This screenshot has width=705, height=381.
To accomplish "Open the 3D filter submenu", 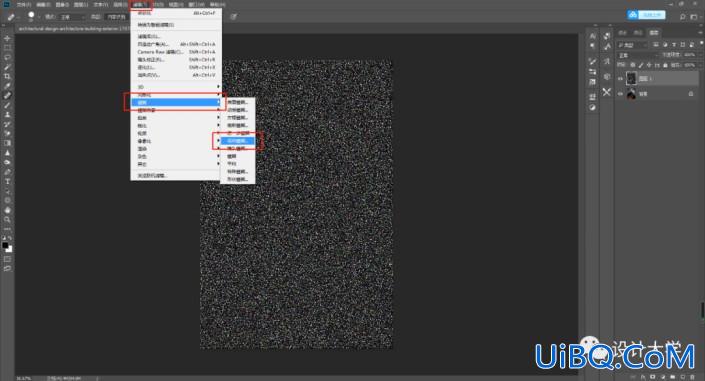I will point(176,86).
